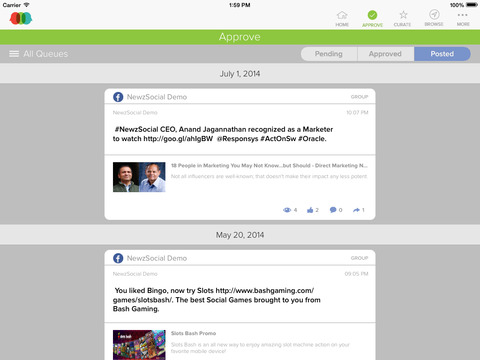This screenshot has height=360, width=480.
Task: Tap the comments bubble icon showing 0
Action: pyautogui.click(x=333, y=210)
